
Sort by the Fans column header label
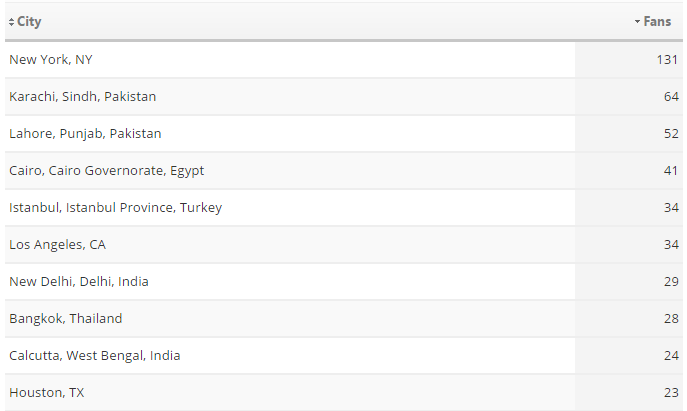tap(657, 22)
